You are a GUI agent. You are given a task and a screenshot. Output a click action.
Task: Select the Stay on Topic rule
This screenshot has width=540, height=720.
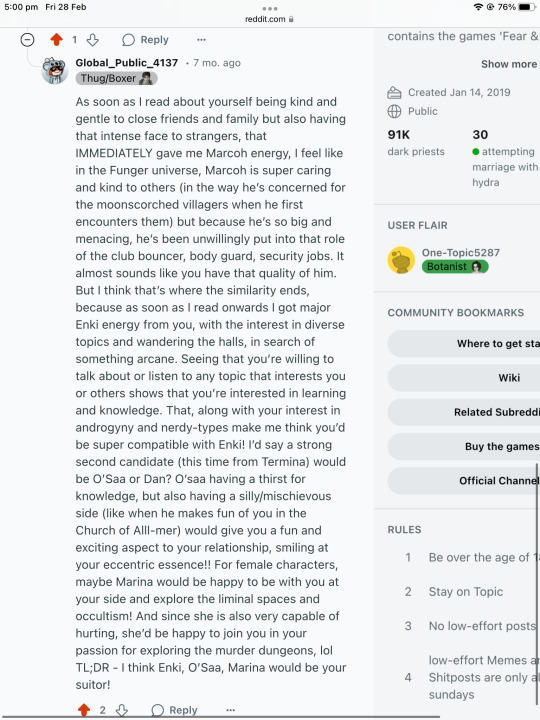click(466, 592)
